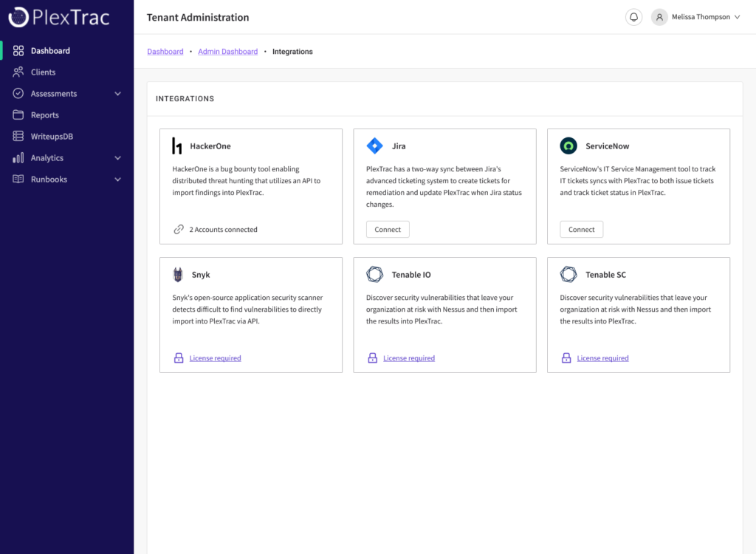This screenshot has width=756, height=554.
Task: Click the Dashboard grid icon in sidebar
Action: pyautogui.click(x=18, y=51)
